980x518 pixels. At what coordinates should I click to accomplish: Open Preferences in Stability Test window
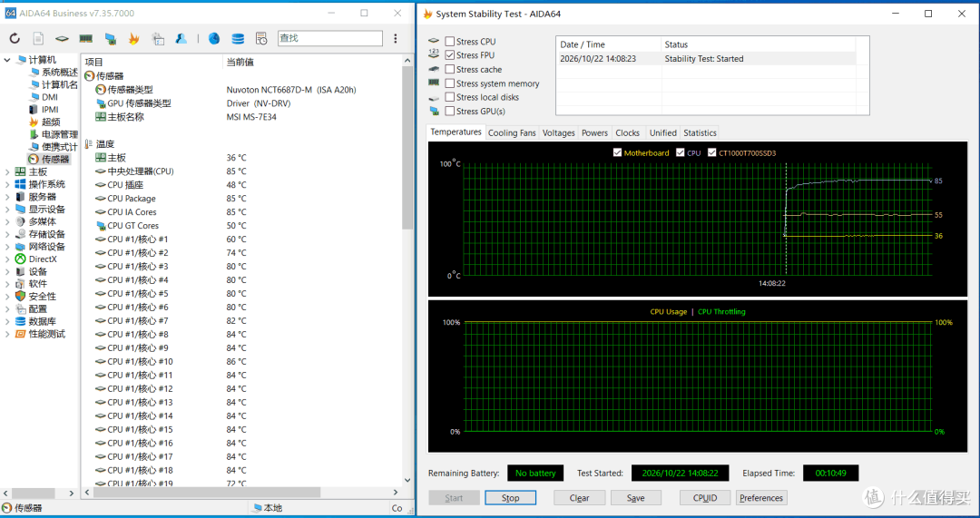point(761,498)
